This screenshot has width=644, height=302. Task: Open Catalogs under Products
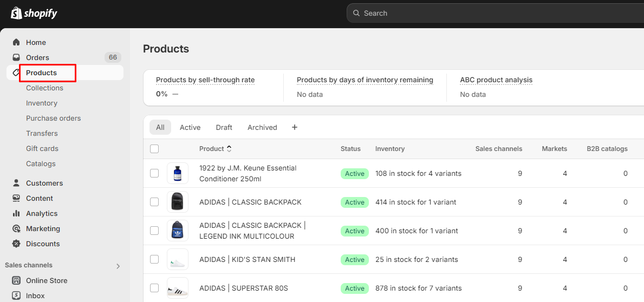point(41,164)
